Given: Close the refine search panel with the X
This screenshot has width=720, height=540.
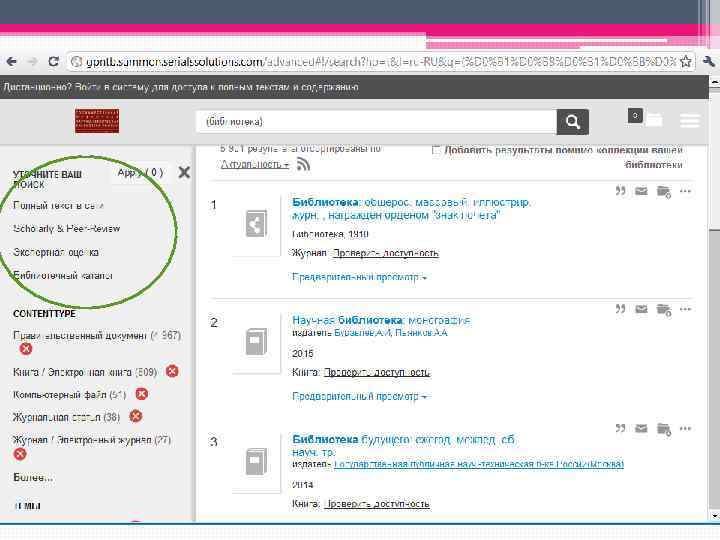Looking at the screenshot, I should [x=184, y=173].
